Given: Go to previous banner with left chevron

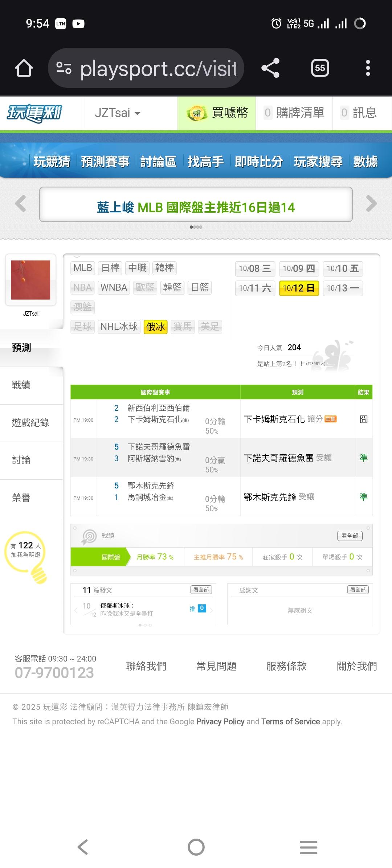Looking at the screenshot, I should click(x=21, y=204).
